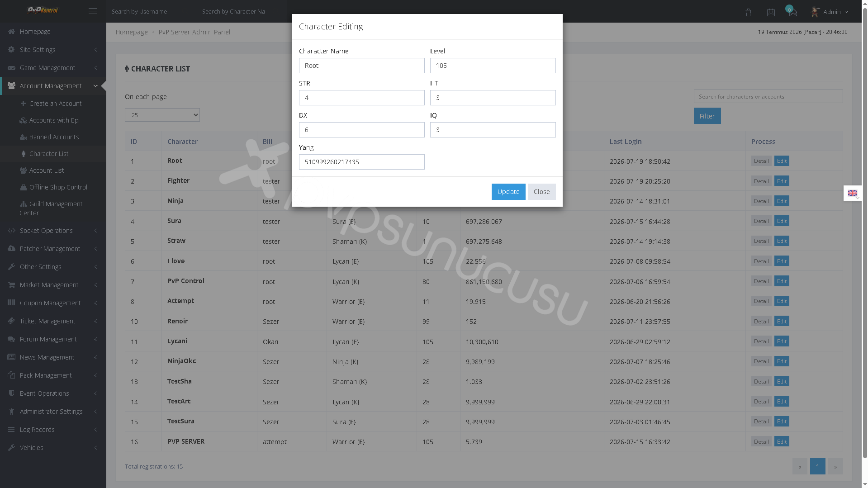Open the per-page count dropdown showing 25
The image size is (868, 488).
162,115
